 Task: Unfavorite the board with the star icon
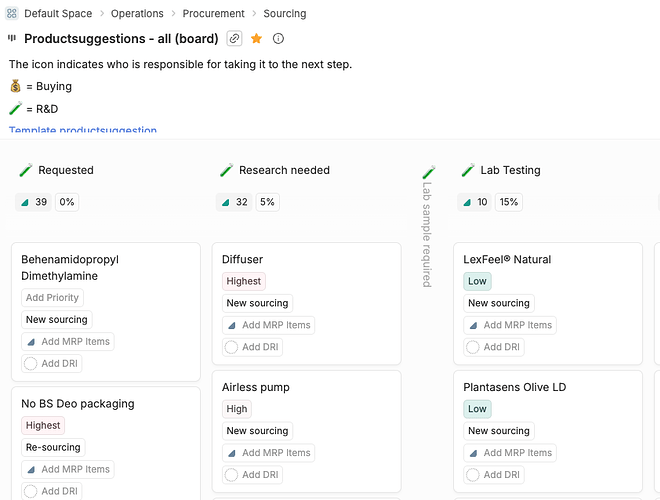(x=257, y=39)
